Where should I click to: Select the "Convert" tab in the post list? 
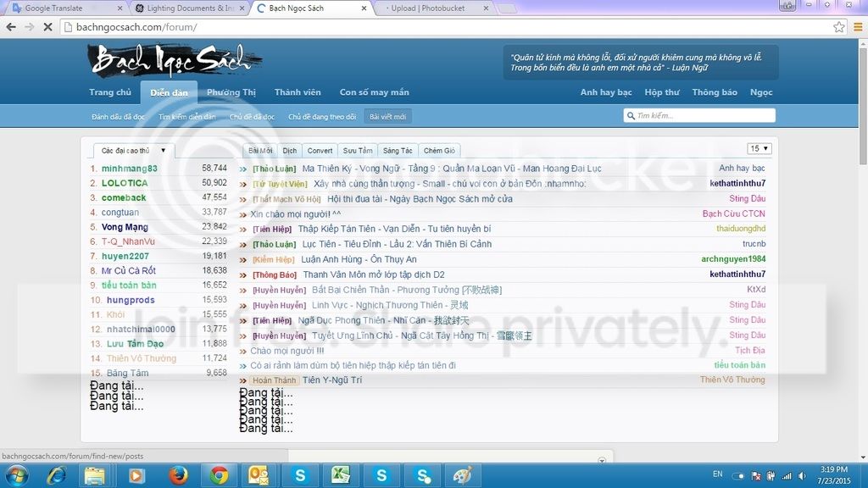[x=320, y=151]
